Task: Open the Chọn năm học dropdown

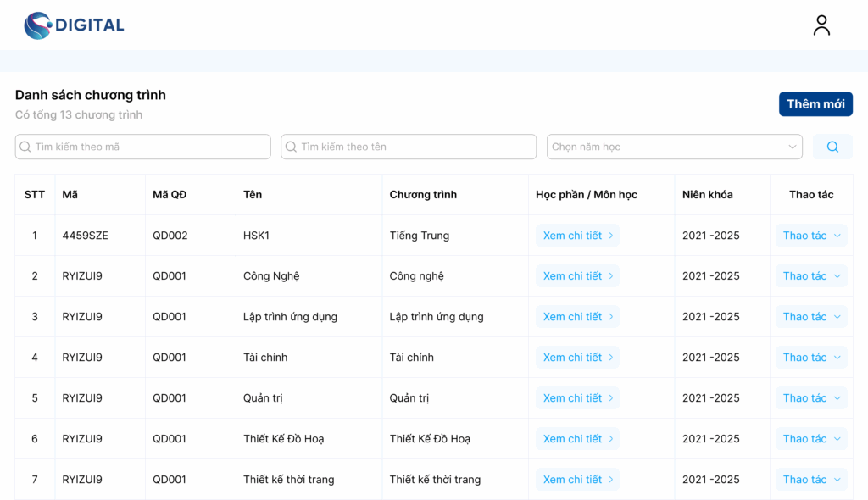Action: pyautogui.click(x=674, y=147)
